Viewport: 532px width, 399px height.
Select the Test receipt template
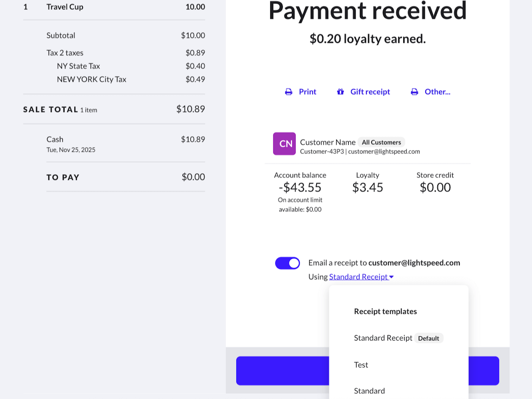point(361,365)
